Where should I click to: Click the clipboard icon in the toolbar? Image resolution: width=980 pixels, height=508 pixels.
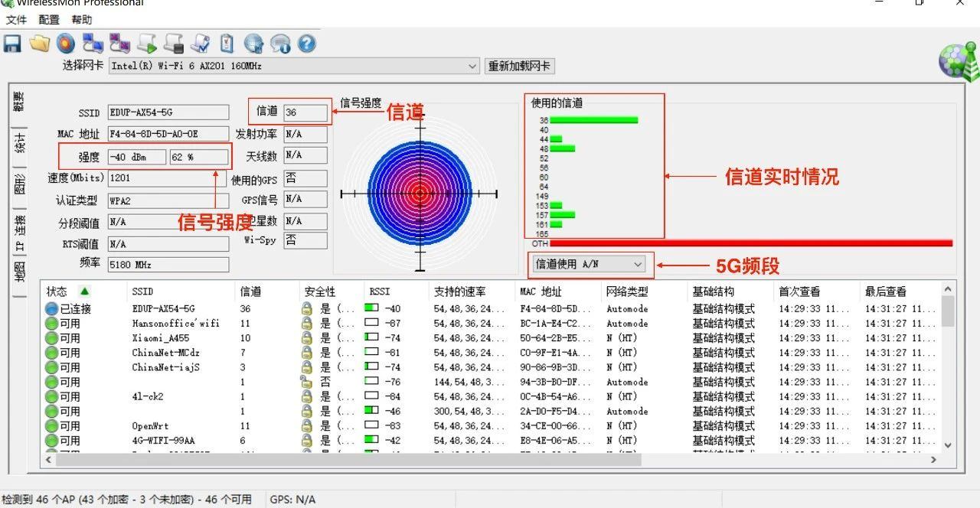[x=227, y=44]
